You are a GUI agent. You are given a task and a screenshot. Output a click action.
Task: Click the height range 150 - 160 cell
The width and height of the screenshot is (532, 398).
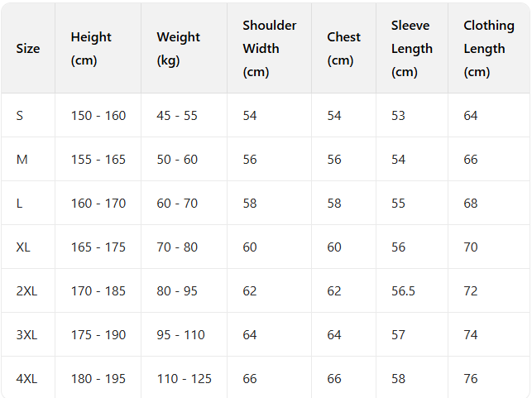click(x=98, y=116)
